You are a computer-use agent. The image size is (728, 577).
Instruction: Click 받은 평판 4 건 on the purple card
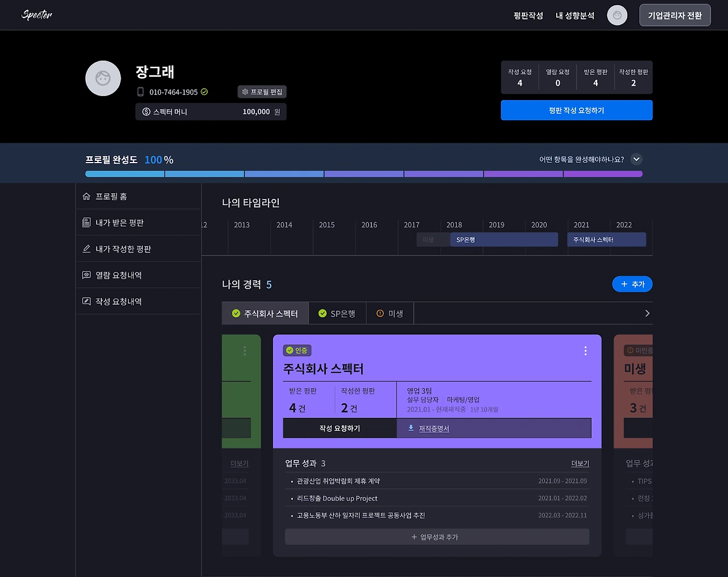point(308,400)
